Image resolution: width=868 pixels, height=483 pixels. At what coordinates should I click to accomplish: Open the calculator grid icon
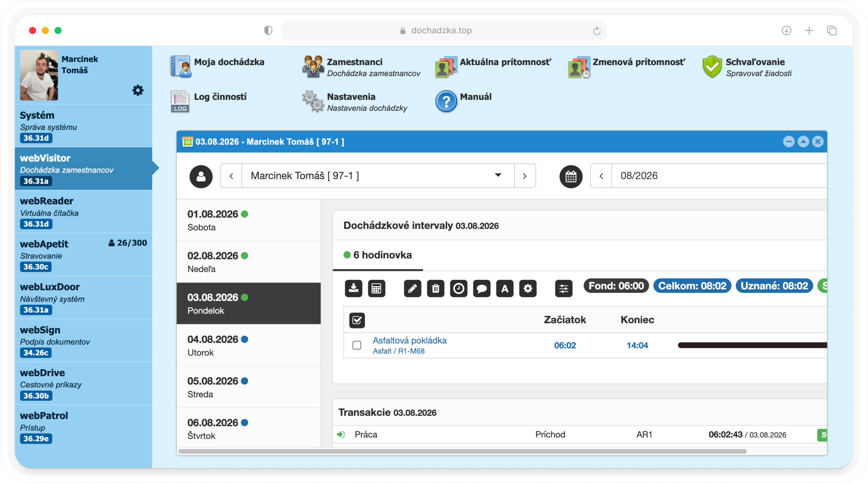point(376,288)
